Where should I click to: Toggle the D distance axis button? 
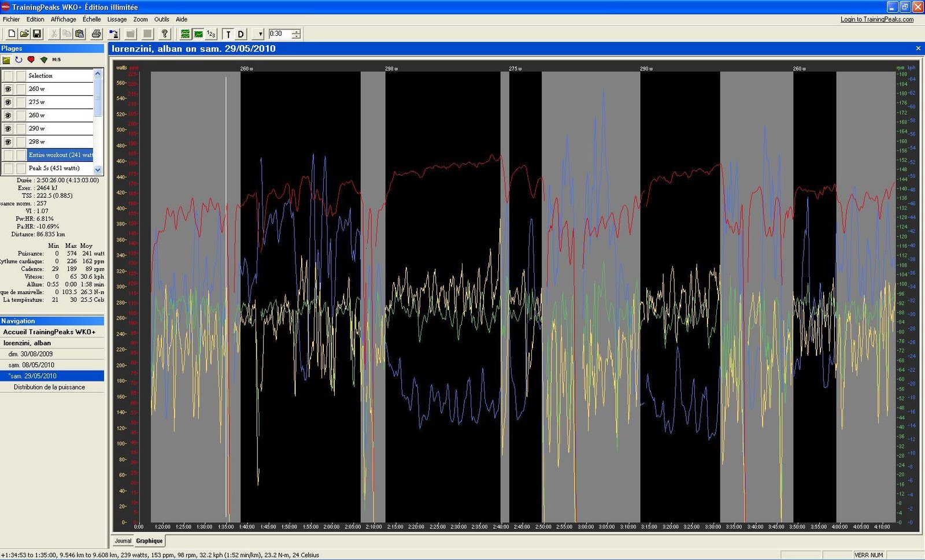[x=241, y=34]
